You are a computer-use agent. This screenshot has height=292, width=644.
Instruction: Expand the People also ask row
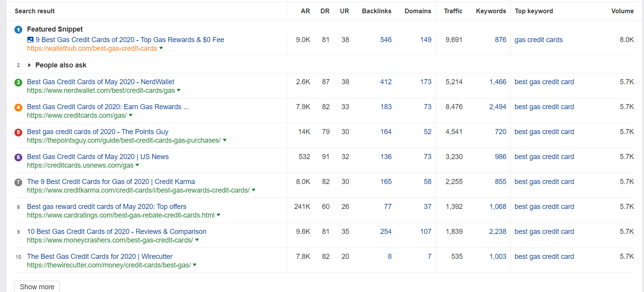click(x=29, y=65)
